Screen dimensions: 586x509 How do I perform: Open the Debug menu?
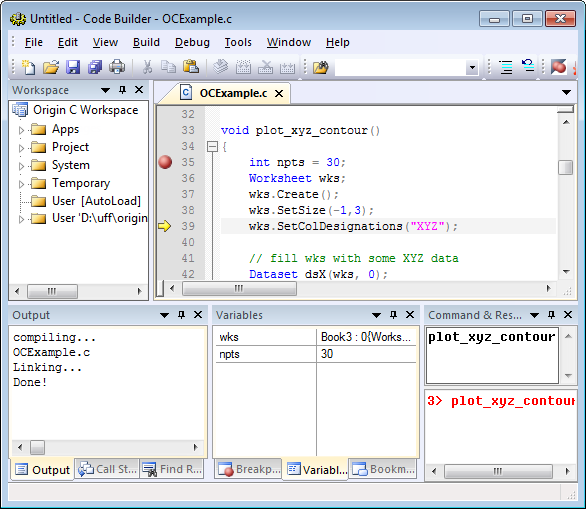192,42
